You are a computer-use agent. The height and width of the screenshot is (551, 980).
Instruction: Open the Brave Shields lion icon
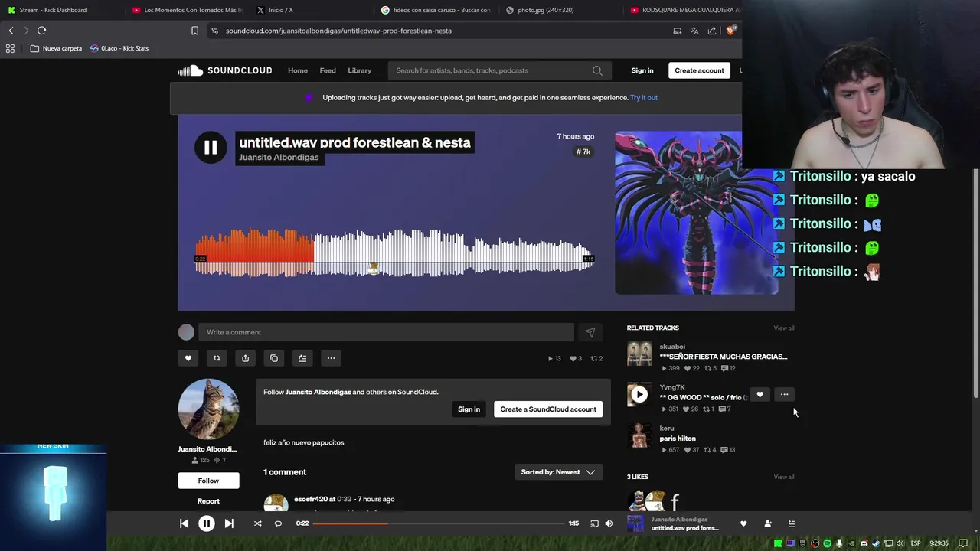(730, 31)
